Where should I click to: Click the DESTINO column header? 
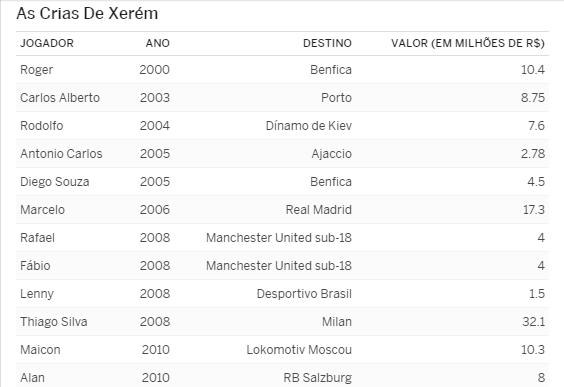coord(327,43)
